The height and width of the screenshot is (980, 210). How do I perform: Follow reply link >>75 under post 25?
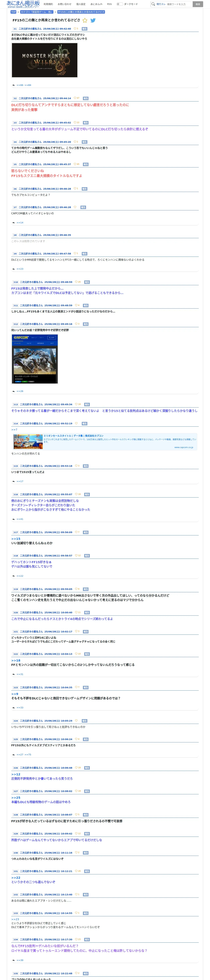[x=28, y=754]
